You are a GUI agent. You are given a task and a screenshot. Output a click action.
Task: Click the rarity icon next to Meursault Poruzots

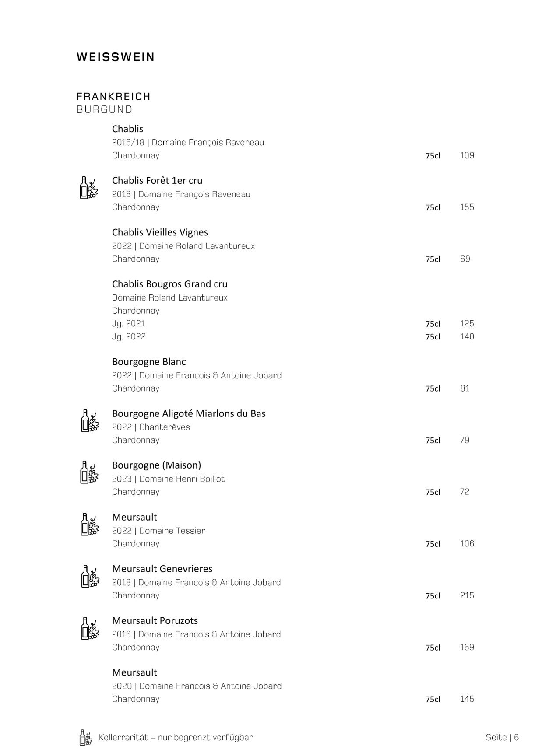90,628
